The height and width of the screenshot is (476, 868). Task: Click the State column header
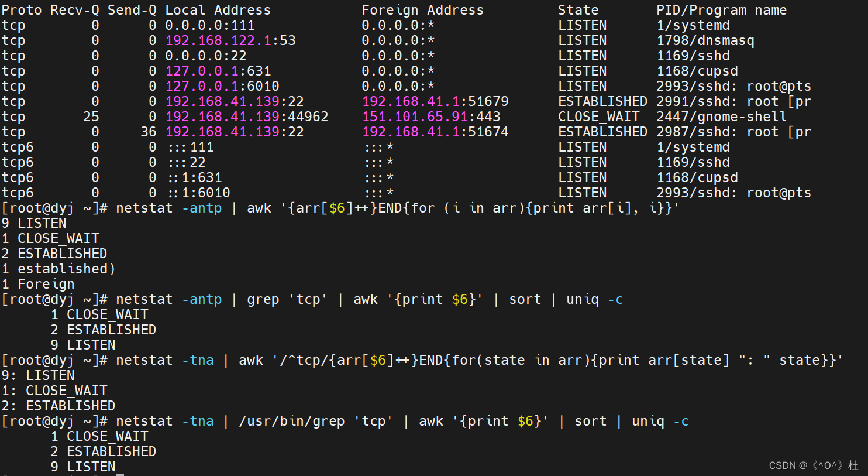[x=578, y=9]
